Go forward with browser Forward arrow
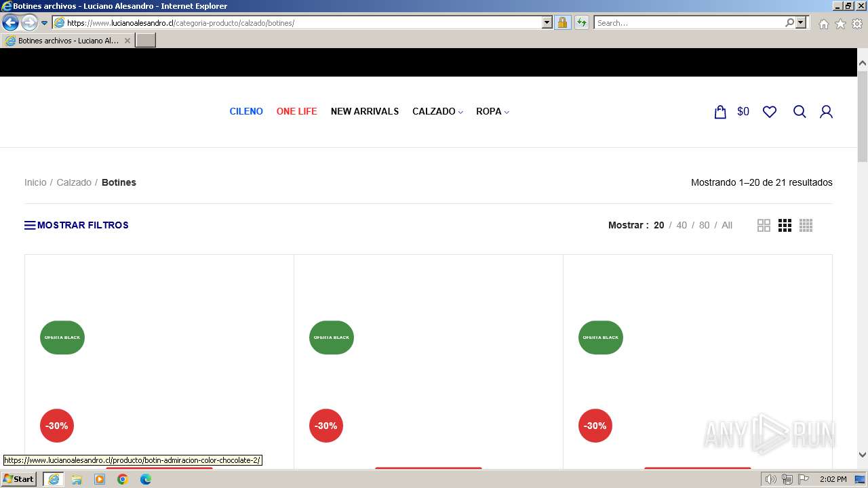868x488 pixels. tap(28, 22)
